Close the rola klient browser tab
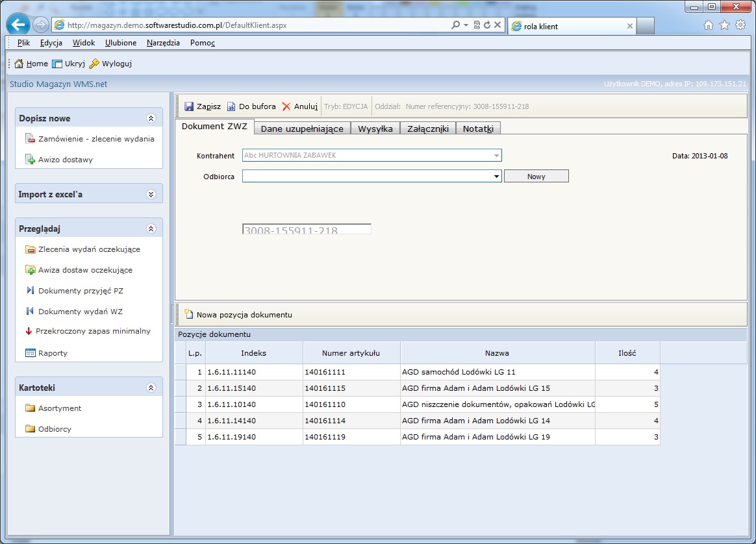 coord(630,26)
